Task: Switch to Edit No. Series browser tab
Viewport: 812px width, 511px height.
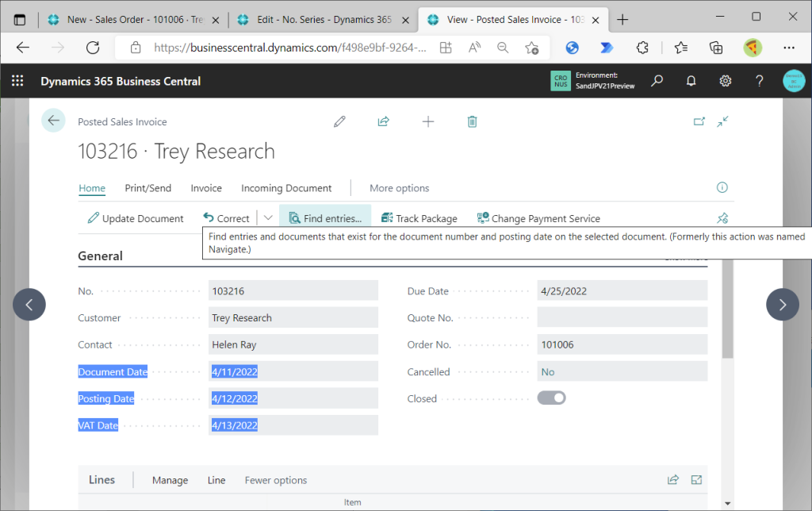Action: [322, 20]
